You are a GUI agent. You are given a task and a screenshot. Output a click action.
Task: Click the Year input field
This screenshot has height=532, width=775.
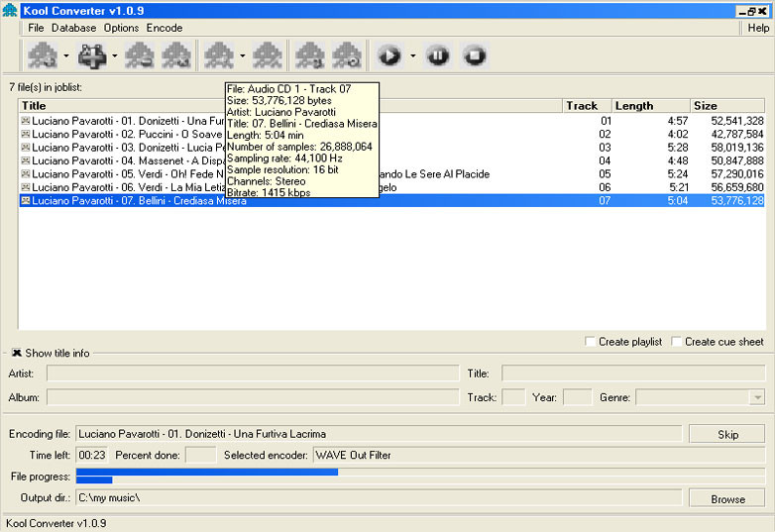click(578, 397)
